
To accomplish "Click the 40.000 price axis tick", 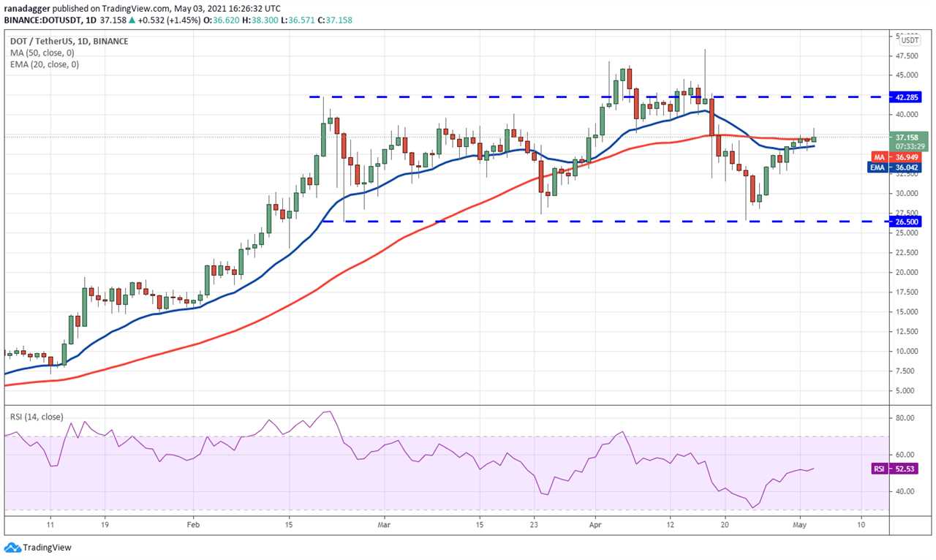I will (907, 115).
